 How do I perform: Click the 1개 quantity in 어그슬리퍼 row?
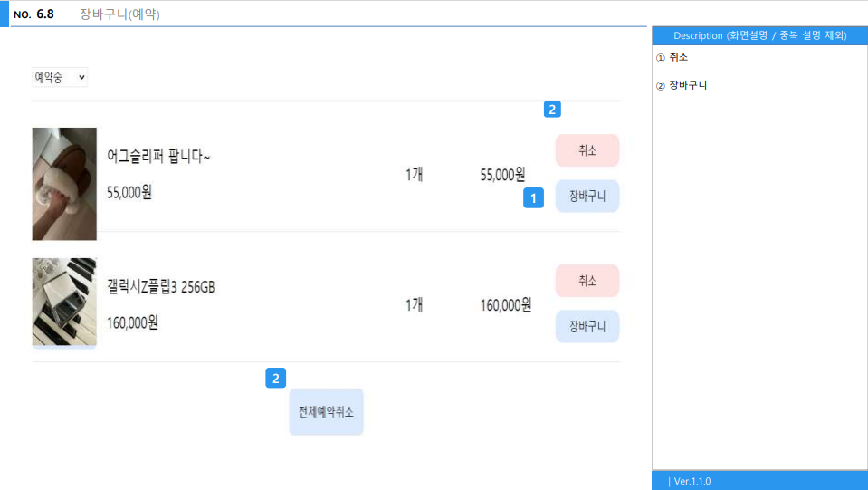click(414, 175)
